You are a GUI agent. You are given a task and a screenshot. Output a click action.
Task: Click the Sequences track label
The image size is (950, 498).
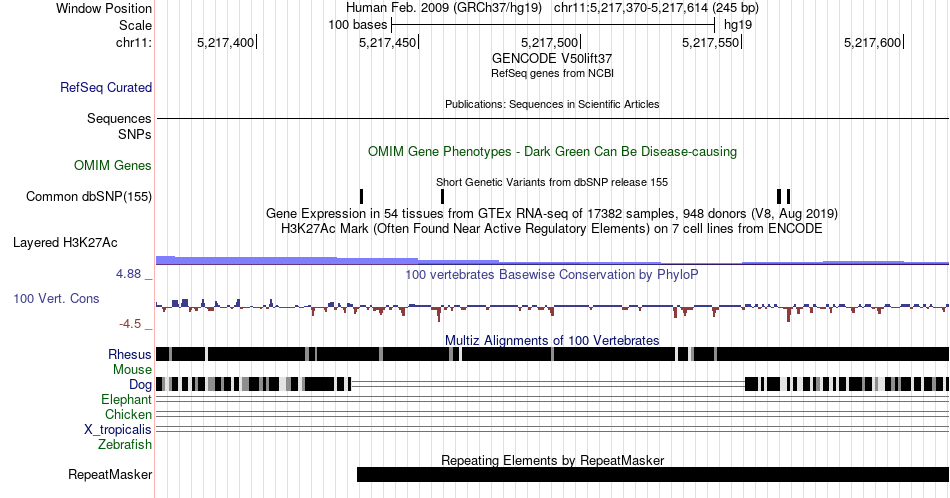pos(119,118)
